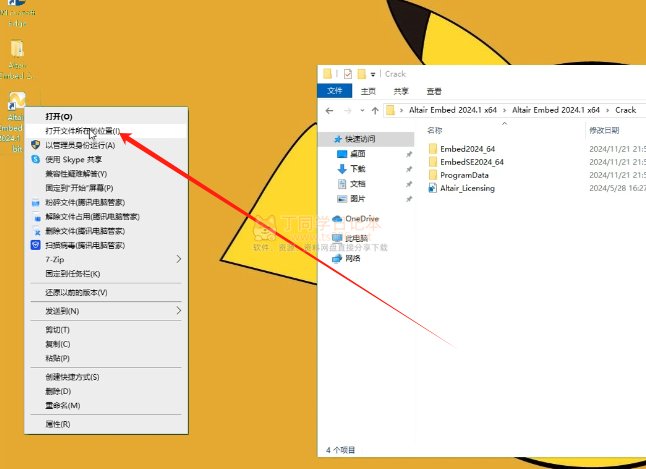Click the 粉碎文件 shredder icon
This screenshot has height=469, width=646.
(35, 203)
